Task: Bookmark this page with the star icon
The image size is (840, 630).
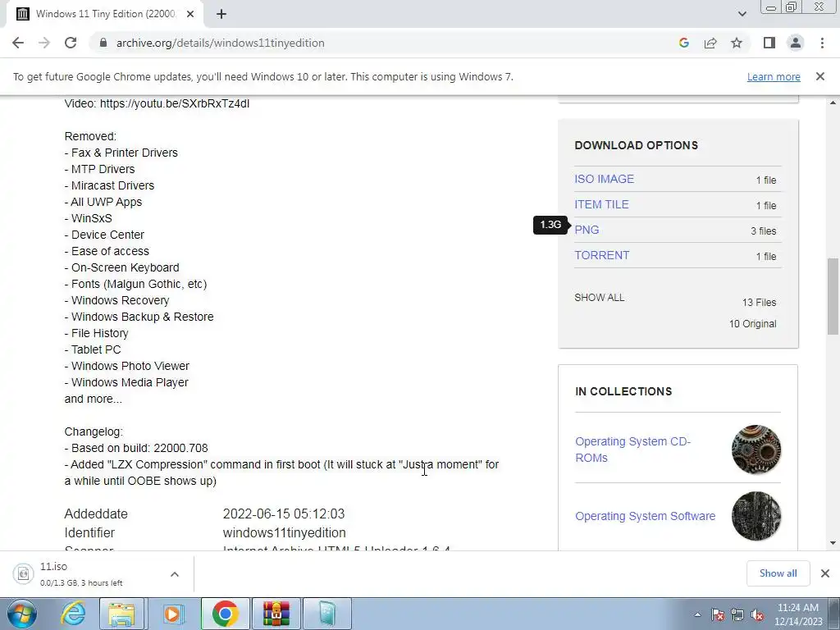Action: pos(737,43)
